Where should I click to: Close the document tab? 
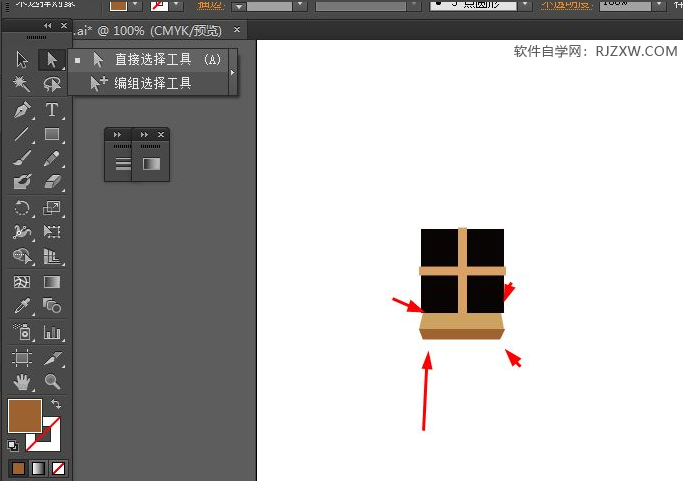coord(237,30)
